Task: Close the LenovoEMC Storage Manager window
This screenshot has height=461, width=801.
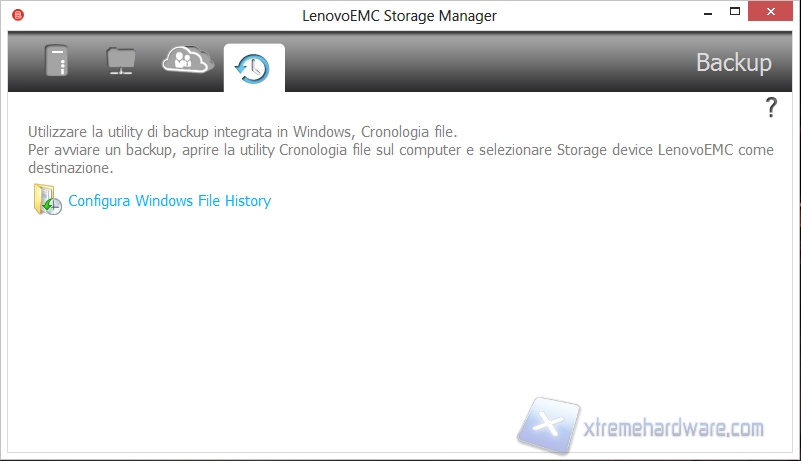Action: tap(774, 15)
